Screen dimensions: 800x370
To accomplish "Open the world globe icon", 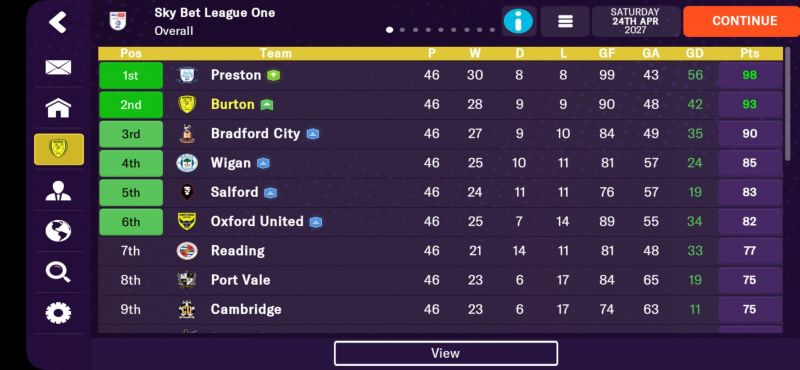I will click(58, 231).
